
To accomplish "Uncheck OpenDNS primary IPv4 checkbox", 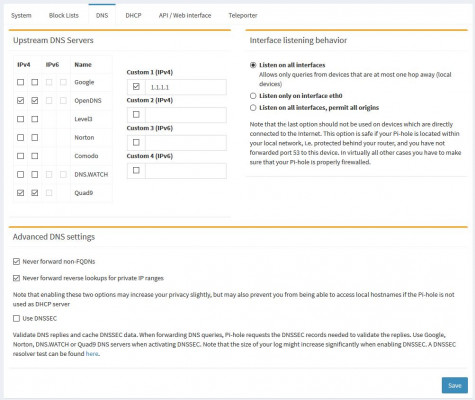I will pyautogui.click(x=21, y=100).
